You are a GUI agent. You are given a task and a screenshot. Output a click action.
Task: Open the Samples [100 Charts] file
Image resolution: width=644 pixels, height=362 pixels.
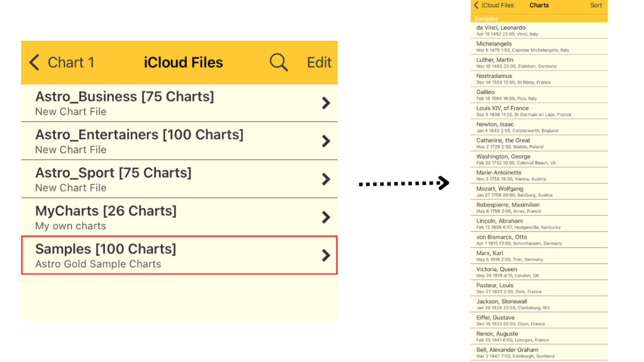pyautogui.click(x=161, y=255)
